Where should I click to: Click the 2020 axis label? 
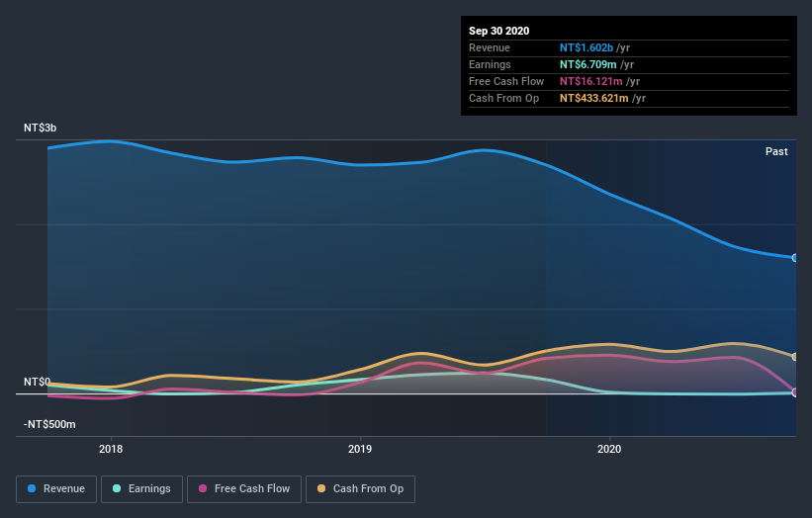tap(609, 449)
